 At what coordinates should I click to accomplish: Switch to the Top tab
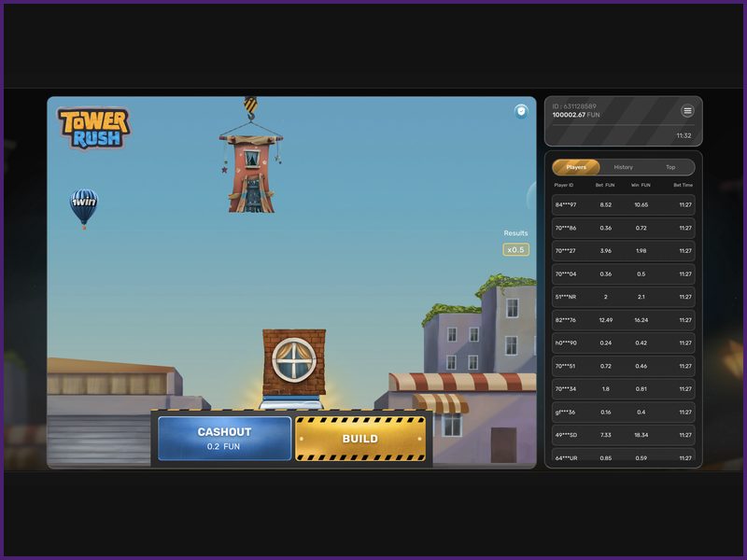pyautogui.click(x=670, y=167)
